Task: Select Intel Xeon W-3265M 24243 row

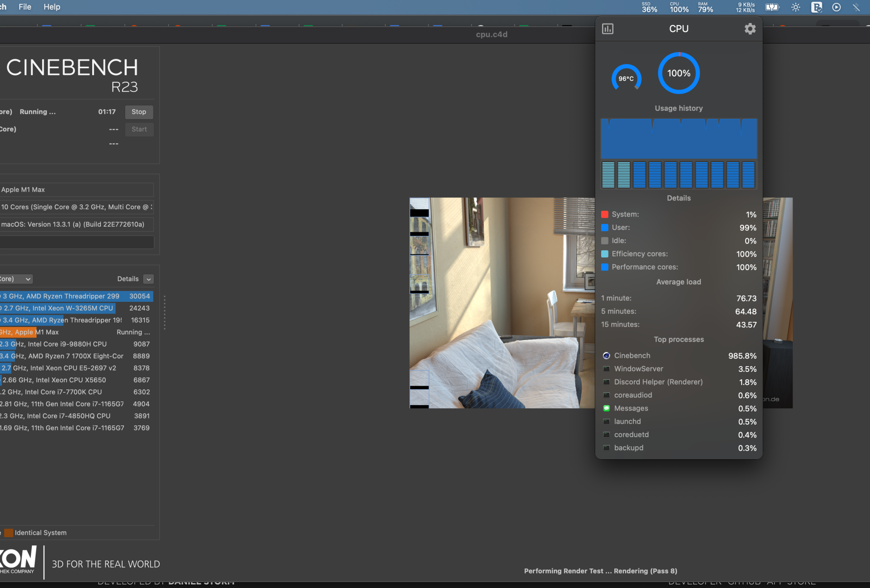Action: pos(77,308)
